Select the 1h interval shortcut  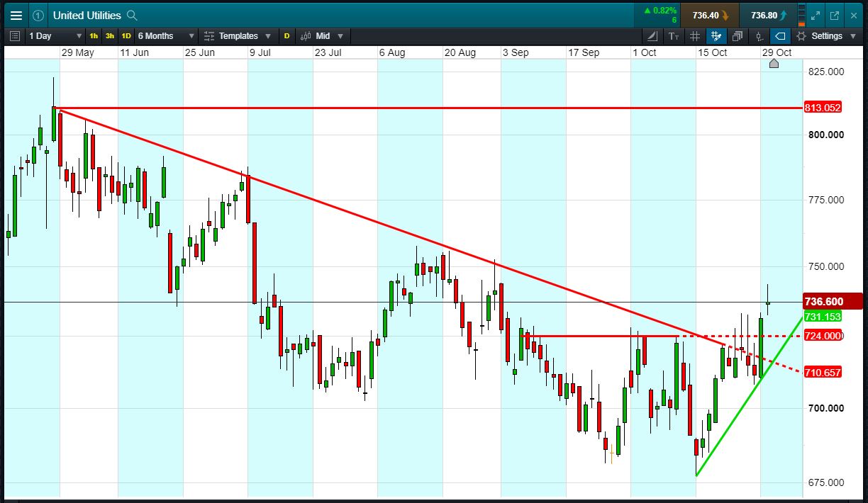[94, 36]
